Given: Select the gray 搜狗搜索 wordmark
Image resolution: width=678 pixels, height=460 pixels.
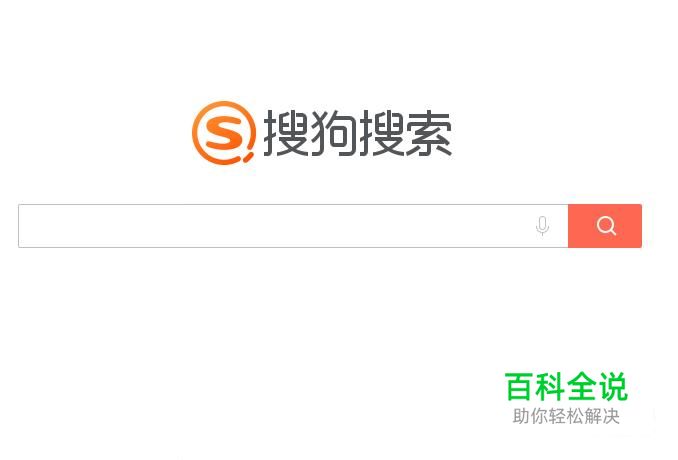Looking at the screenshot, I should (358, 133).
